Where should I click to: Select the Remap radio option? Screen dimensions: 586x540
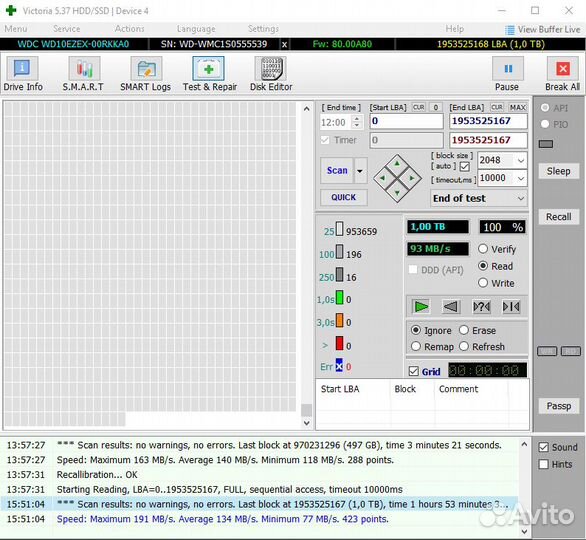tap(416, 346)
